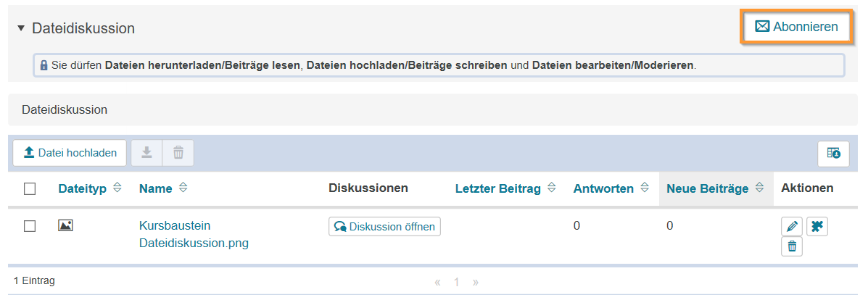This screenshot has width=868, height=300.
Task: Go to previous page arrow in pagination
Action: [437, 283]
